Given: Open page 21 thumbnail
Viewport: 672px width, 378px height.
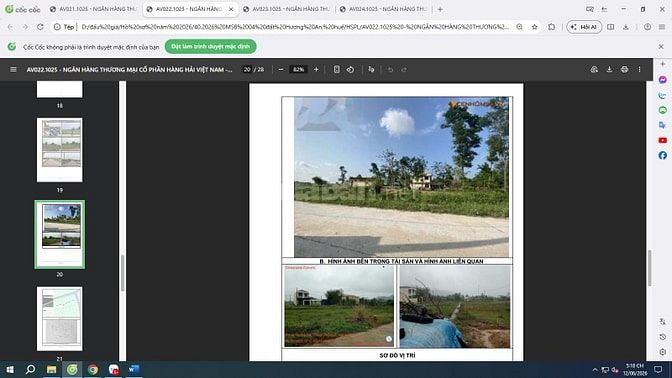Looking at the screenshot, I should [60, 319].
